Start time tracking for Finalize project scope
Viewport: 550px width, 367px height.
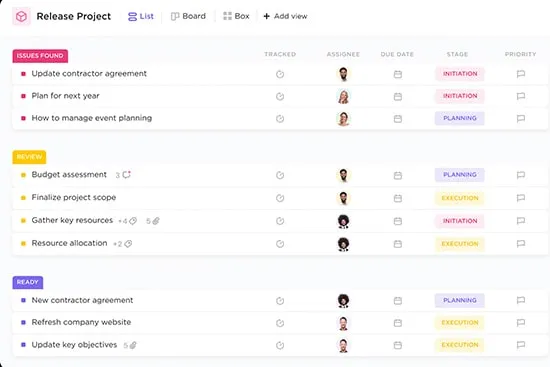[280, 198]
